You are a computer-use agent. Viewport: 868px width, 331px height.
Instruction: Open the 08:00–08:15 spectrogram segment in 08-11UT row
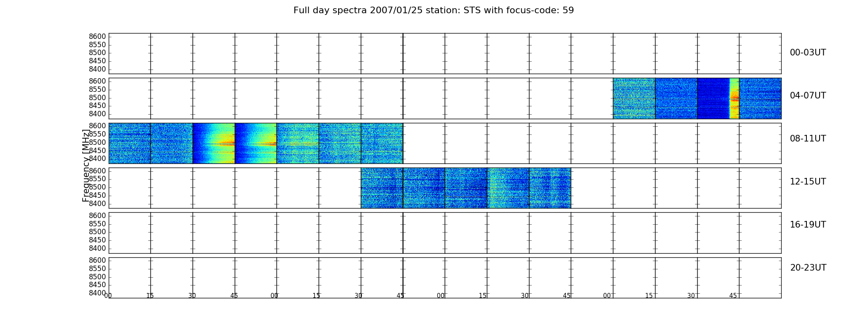pos(130,143)
